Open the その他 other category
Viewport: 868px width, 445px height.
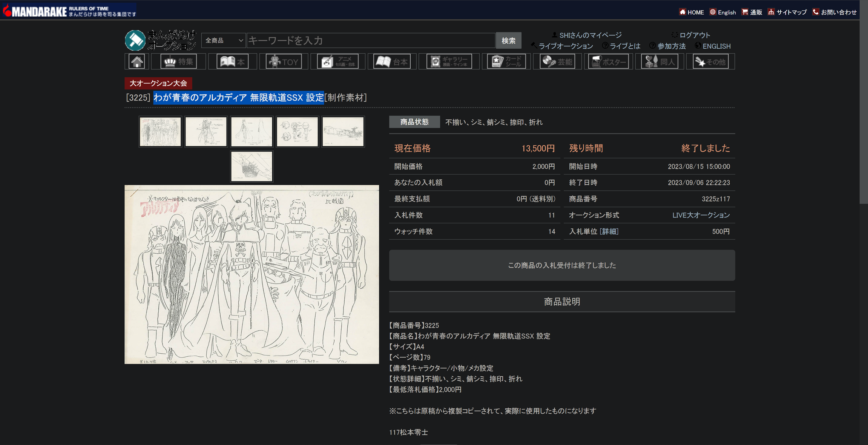pyautogui.click(x=710, y=62)
